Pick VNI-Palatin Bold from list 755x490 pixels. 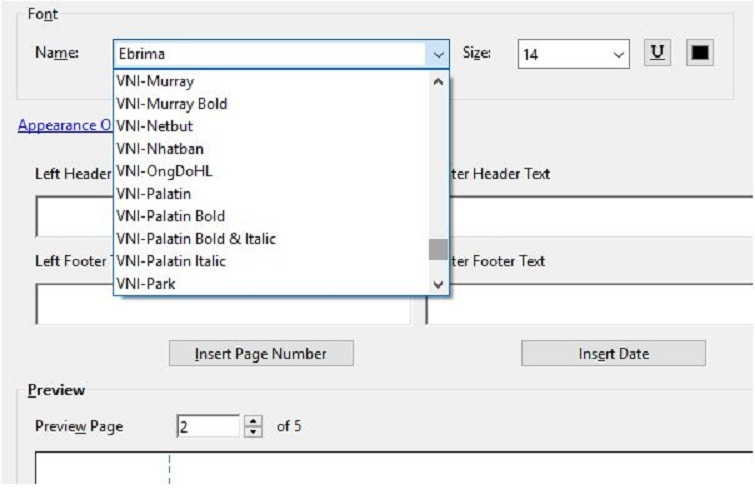coord(170,216)
